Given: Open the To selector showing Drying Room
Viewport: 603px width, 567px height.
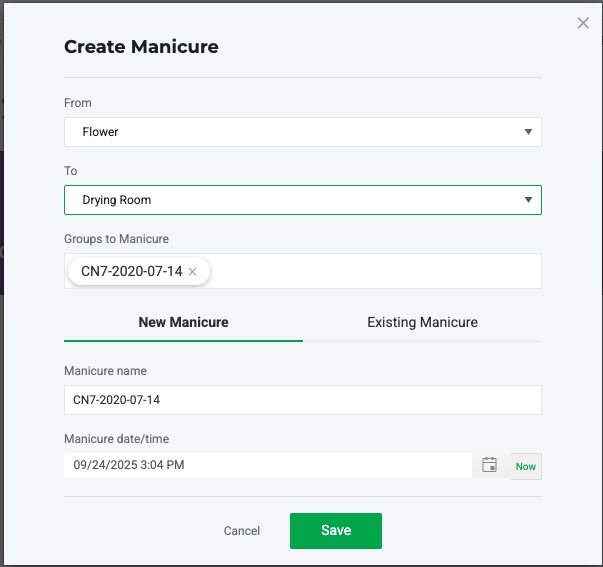Looking at the screenshot, I should click(290, 200).
